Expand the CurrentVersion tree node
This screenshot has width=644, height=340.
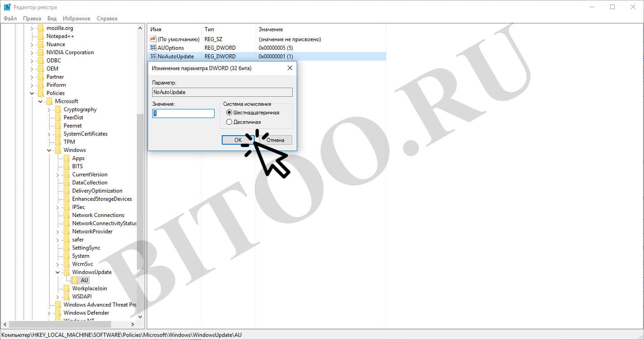coord(58,175)
